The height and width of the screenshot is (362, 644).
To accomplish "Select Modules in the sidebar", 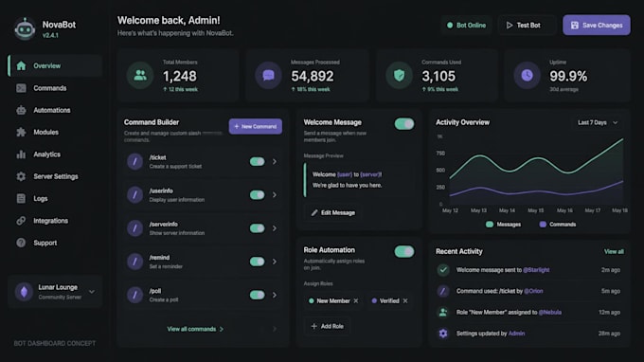I will coord(55,133).
